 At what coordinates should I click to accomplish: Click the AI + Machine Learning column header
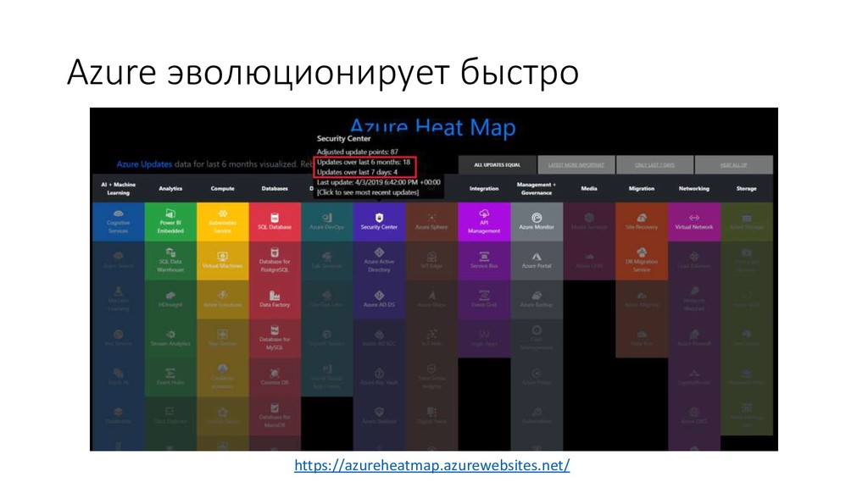click(x=118, y=189)
